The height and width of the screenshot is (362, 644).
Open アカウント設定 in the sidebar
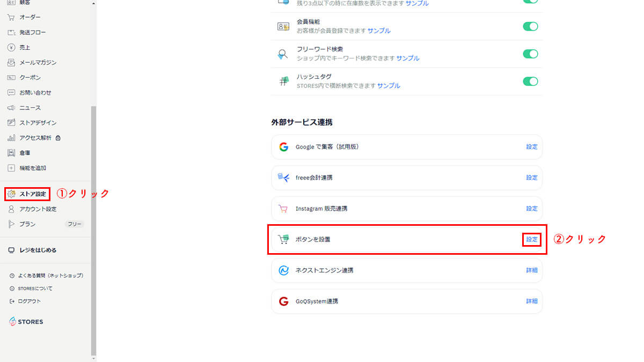coord(38,209)
